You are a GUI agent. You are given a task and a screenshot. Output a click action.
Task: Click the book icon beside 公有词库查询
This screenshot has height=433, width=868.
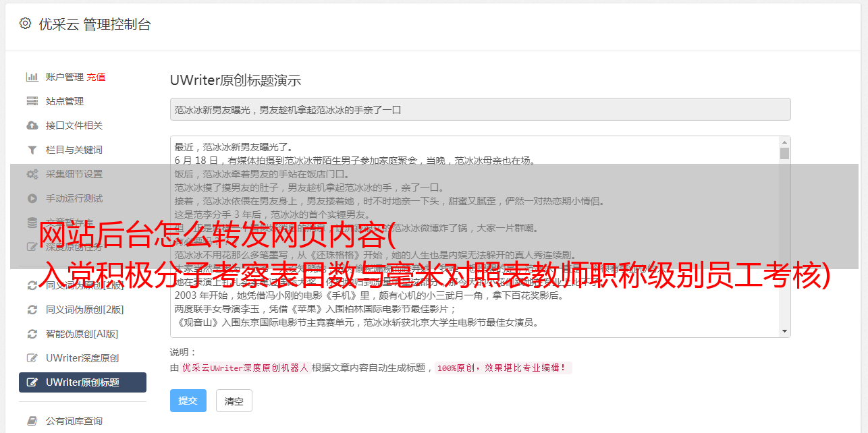(x=32, y=421)
